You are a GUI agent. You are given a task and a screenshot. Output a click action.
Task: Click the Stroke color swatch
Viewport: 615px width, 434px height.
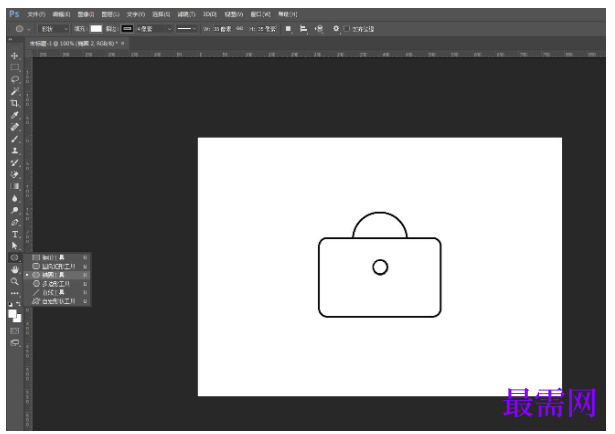pos(127,29)
